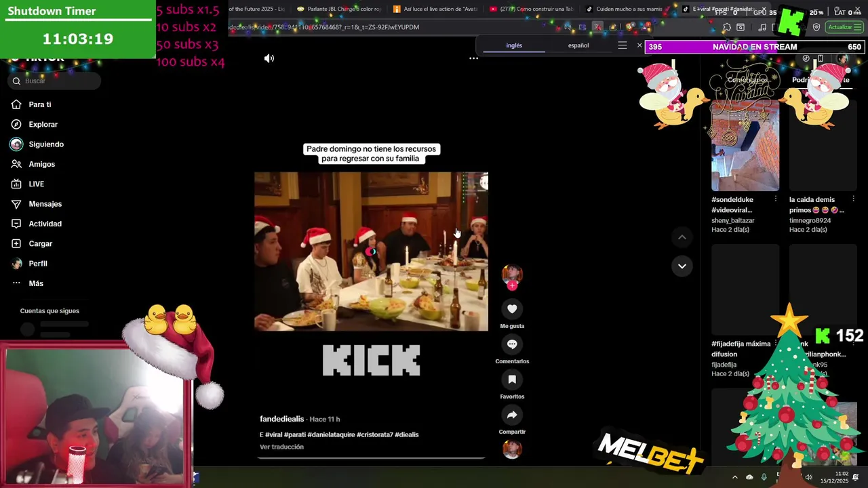The image size is (868, 488).
Task: Go to previous video up arrow
Action: coord(682,237)
